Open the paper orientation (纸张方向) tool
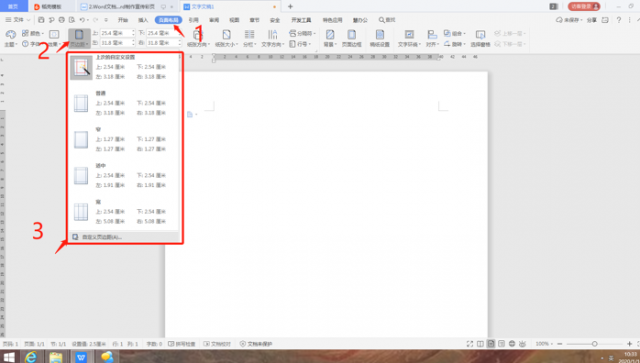The image size is (640, 363). point(198,38)
